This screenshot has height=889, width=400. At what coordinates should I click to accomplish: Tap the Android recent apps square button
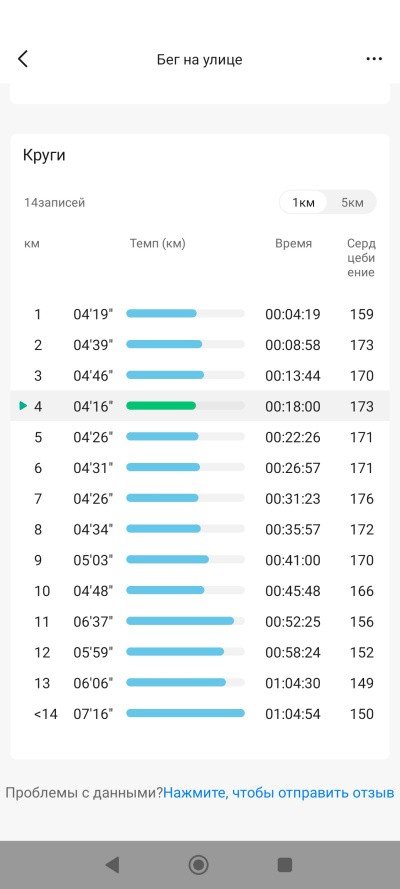pos(284,865)
